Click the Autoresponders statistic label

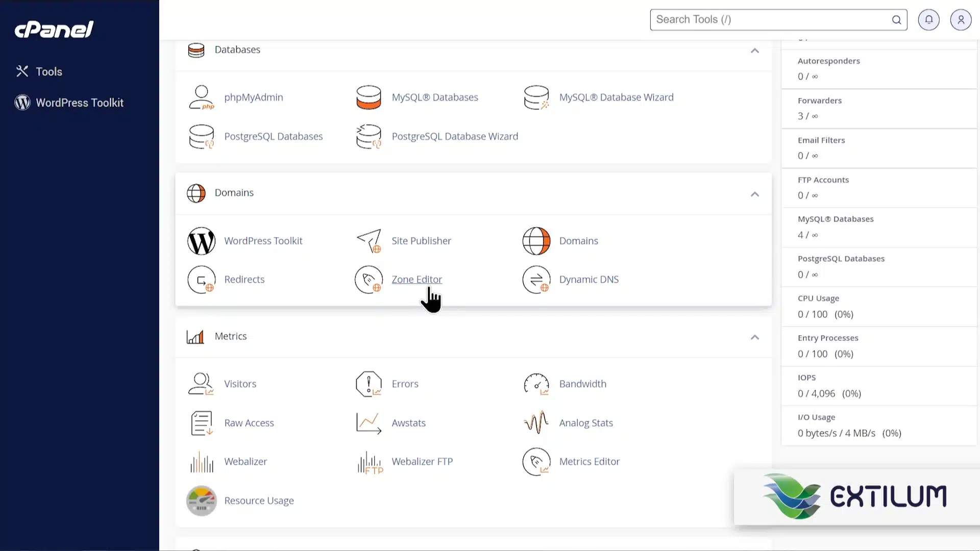829,61
